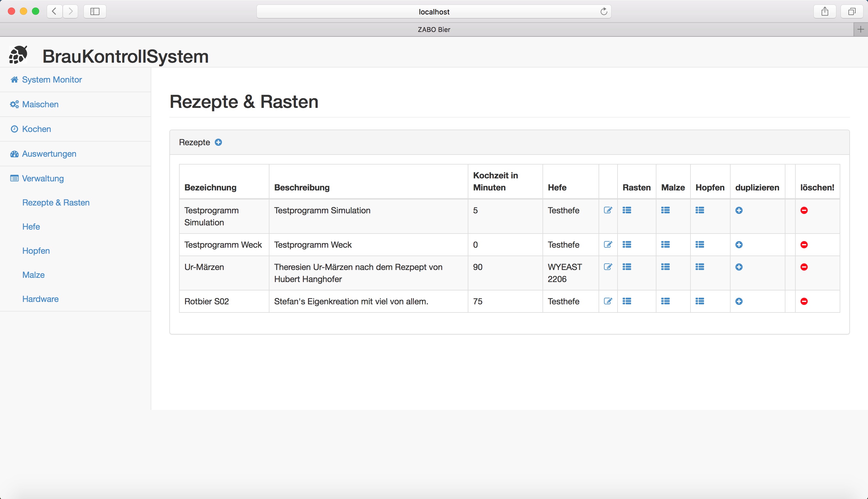Delete the Rotbier S02 recipe
Image resolution: width=868 pixels, height=499 pixels.
point(804,301)
